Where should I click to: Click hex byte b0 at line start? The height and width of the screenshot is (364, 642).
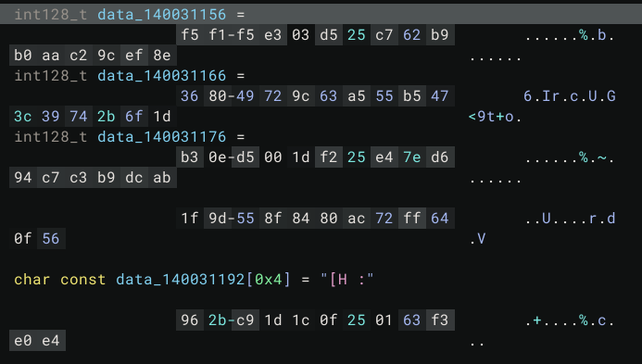click(x=23, y=56)
